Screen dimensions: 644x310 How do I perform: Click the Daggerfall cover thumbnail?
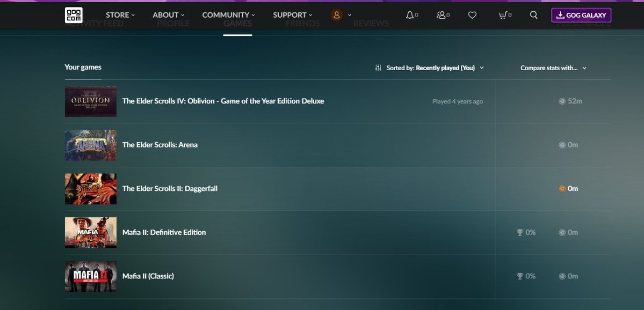pyautogui.click(x=91, y=189)
